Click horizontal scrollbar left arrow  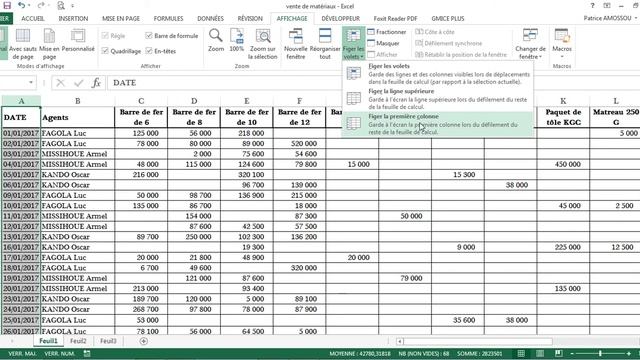coord(400,341)
